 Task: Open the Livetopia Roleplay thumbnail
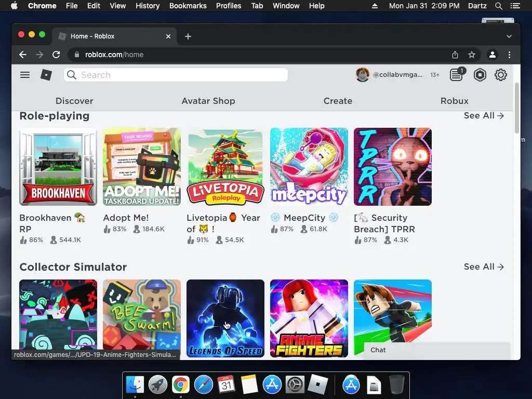(x=225, y=167)
